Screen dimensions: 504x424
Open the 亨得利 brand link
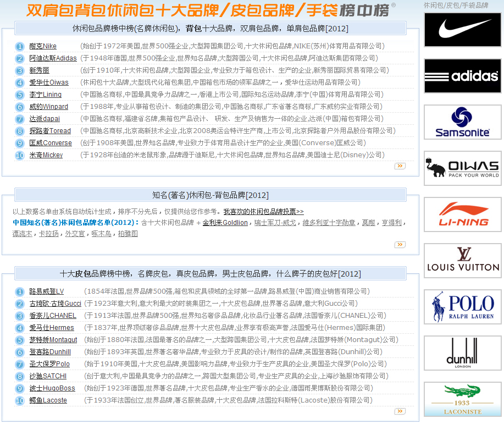pos(391,223)
